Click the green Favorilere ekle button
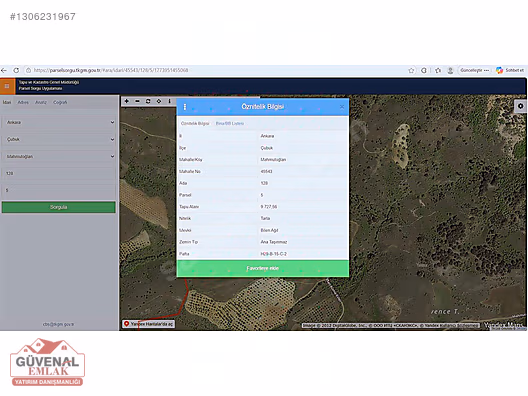 pyautogui.click(x=263, y=268)
